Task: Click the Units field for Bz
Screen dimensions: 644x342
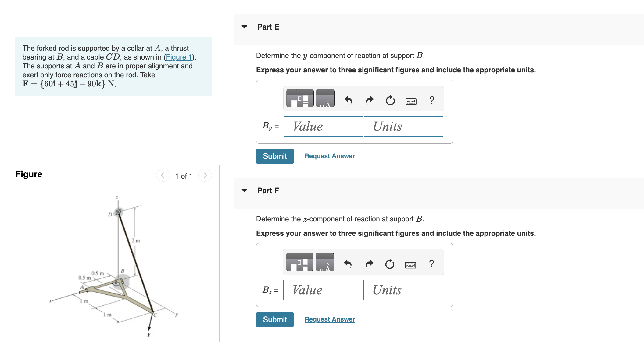Action: point(402,290)
